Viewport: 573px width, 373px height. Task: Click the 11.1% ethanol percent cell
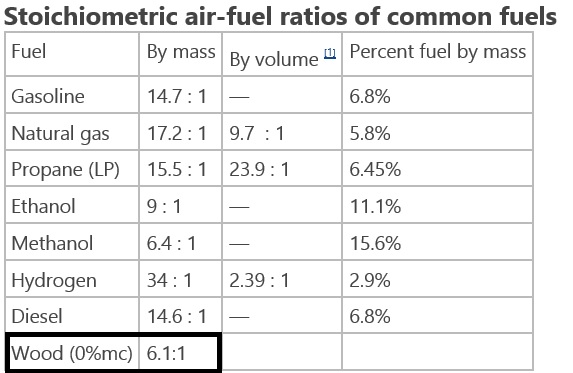[x=437, y=205]
